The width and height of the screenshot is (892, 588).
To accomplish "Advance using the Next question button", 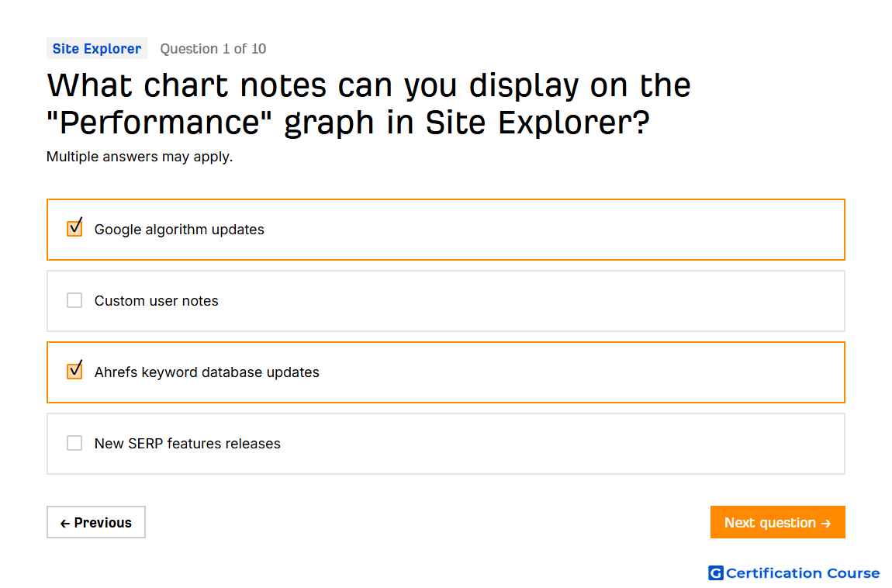I will (778, 522).
